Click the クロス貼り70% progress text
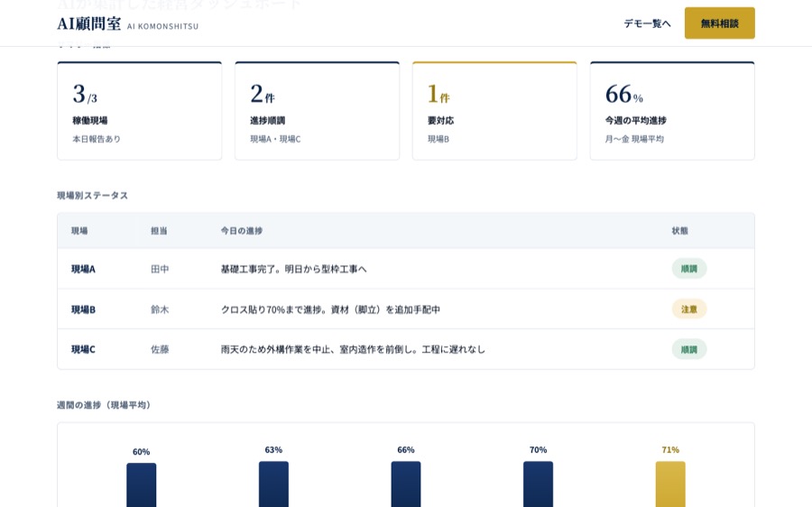The height and width of the screenshot is (507, 812). 330,309
